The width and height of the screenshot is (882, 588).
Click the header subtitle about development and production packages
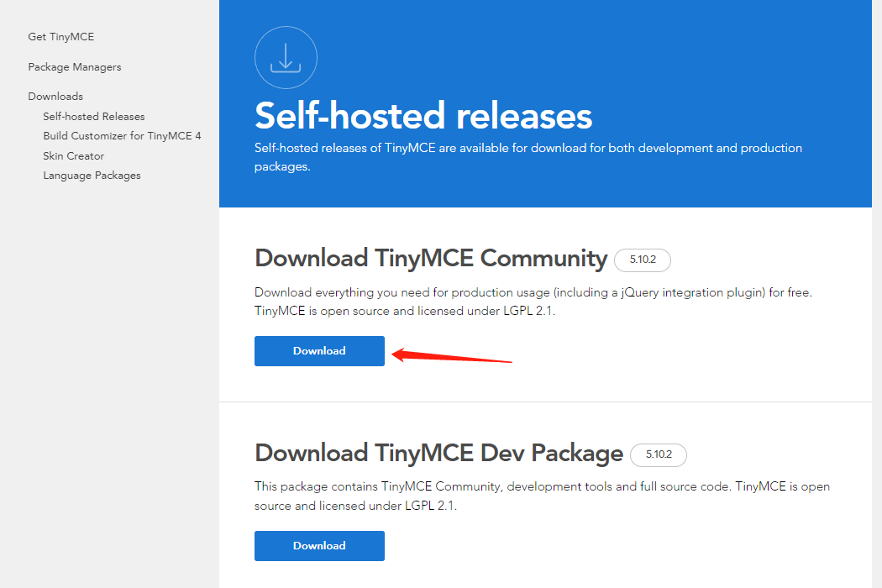tap(528, 157)
